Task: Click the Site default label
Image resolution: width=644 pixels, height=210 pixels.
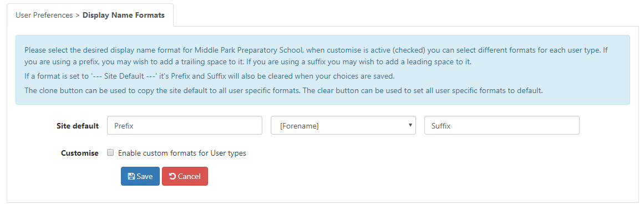Action: click(78, 126)
